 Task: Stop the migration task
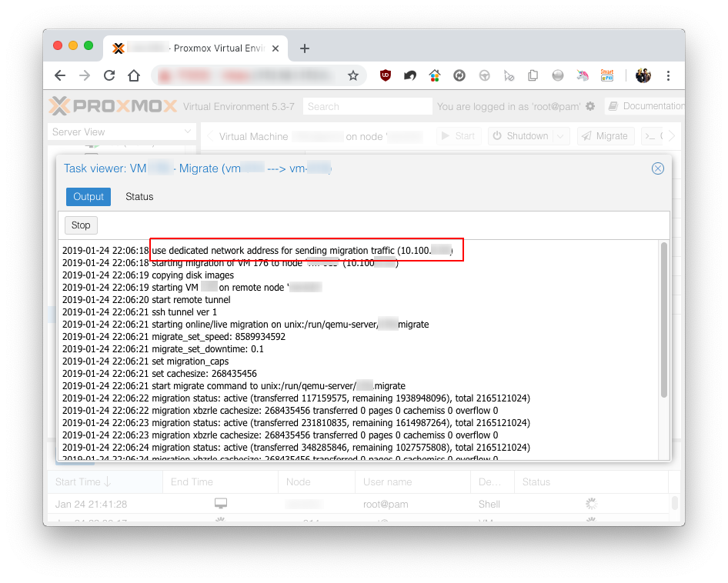(81, 225)
